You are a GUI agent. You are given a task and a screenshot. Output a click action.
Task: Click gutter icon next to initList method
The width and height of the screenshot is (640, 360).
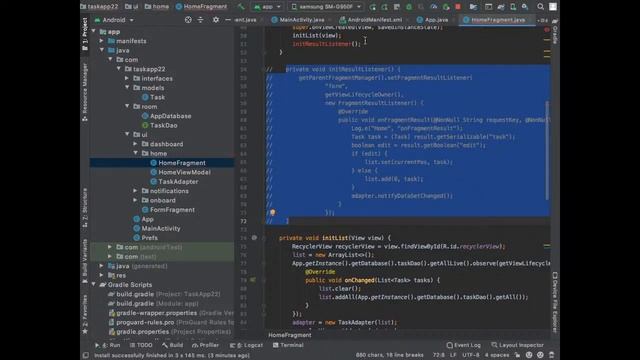(254, 238)
